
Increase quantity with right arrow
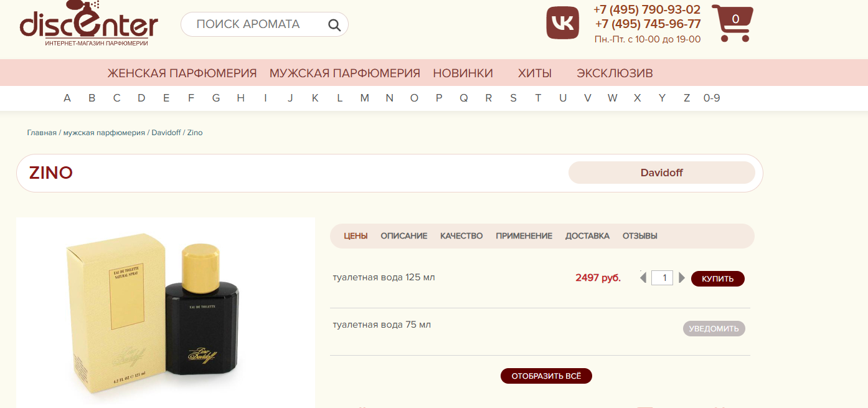(682, 278)
